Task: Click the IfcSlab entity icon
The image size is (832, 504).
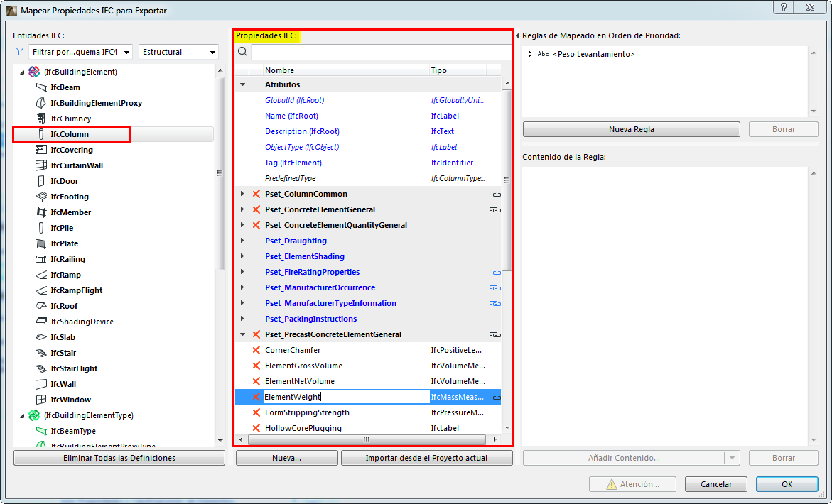Action: pyautogui.click(x=41, y=338)
